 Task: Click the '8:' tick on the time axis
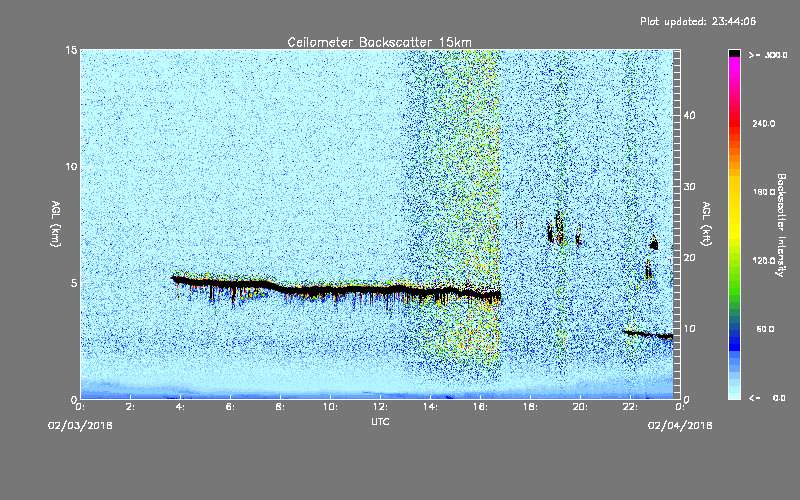pyautogui.click(x=280, y=407)
